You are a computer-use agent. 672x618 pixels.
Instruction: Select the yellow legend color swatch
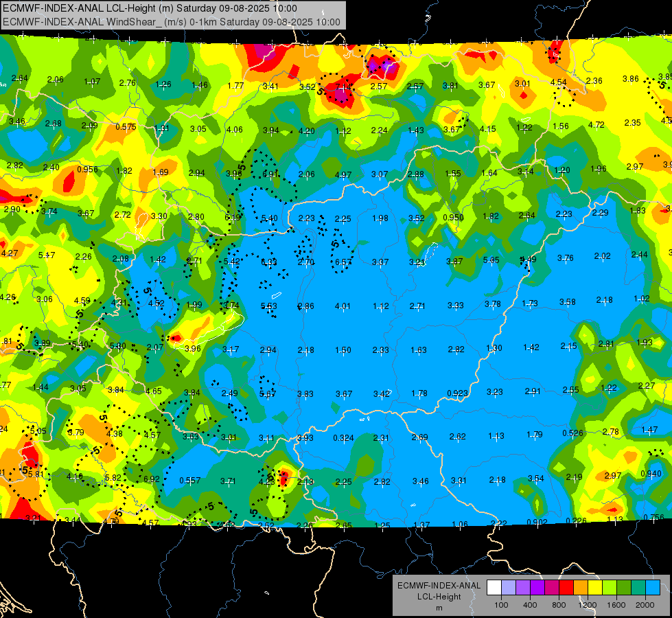[595, 588]
